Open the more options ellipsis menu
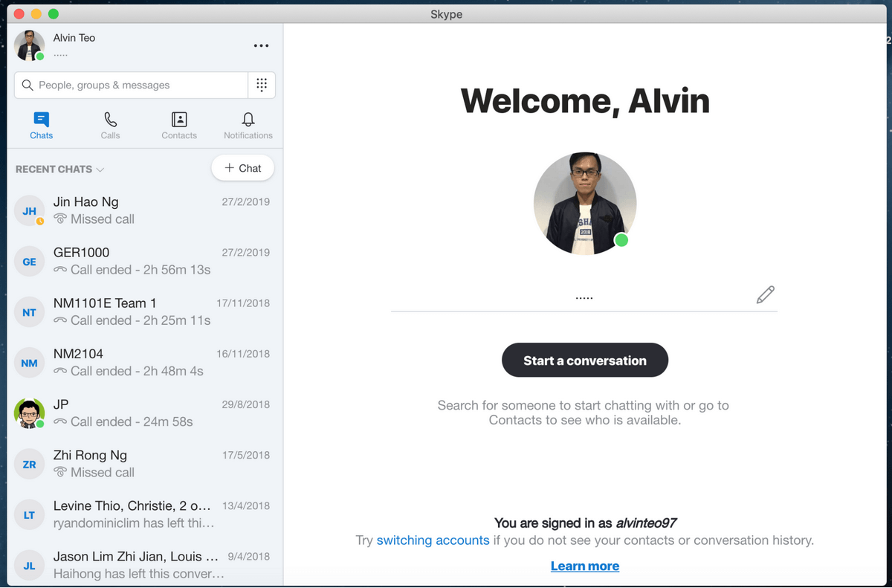Image resolution: width=892 pixels, height=588 pixels. [261, 46]
